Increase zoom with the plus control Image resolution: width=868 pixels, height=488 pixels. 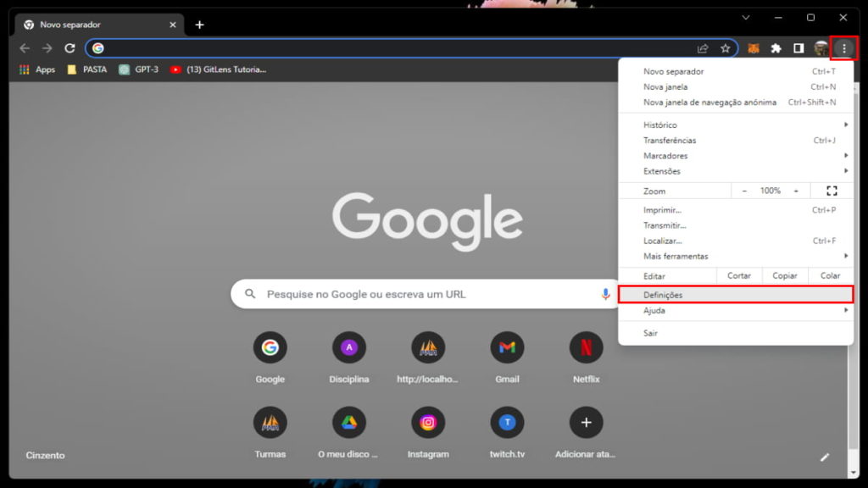click(794, 190)
